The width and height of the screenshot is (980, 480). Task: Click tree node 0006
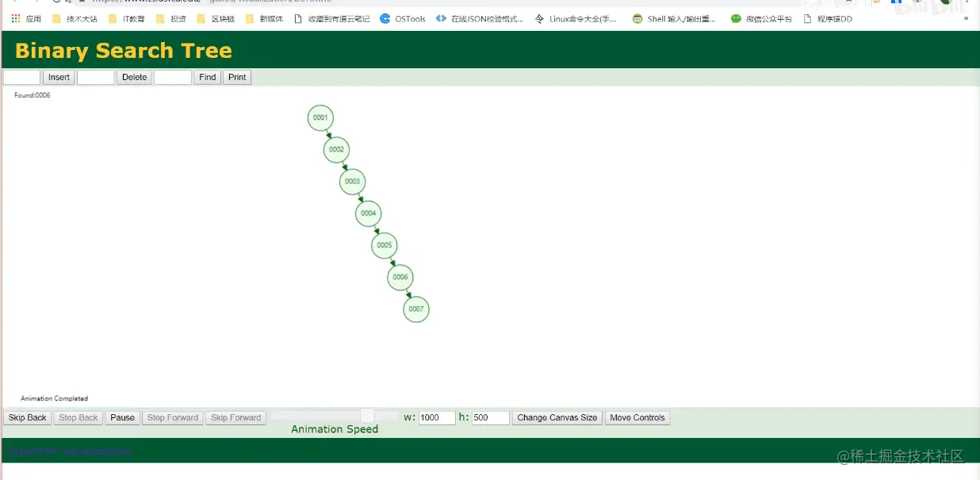400,277
